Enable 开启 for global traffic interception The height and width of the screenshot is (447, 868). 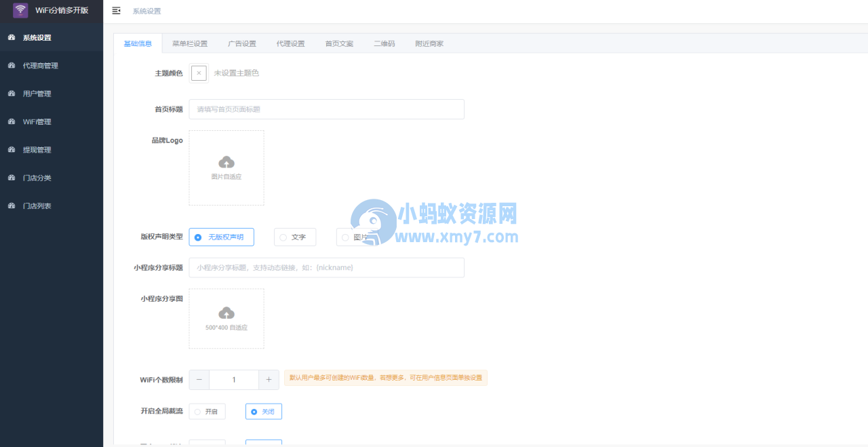tap(207, 411)
